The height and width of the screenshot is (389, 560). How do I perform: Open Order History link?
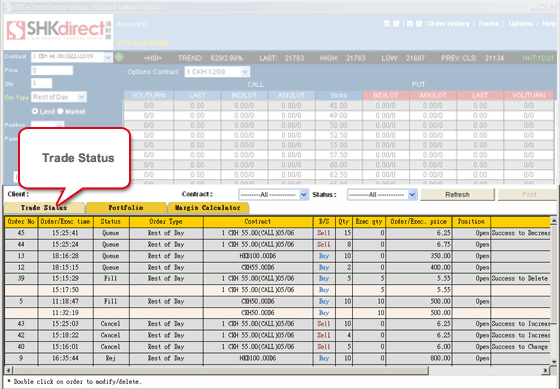[x=448, y=24]
